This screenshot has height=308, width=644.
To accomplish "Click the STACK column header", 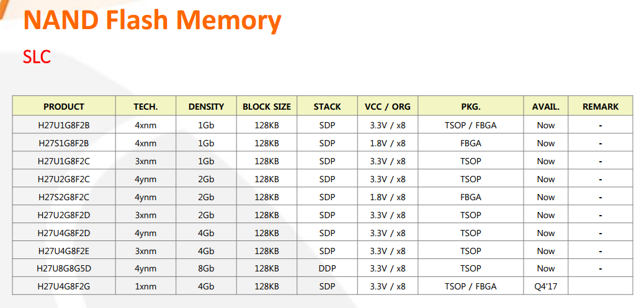I will click(x=327, y=107).
